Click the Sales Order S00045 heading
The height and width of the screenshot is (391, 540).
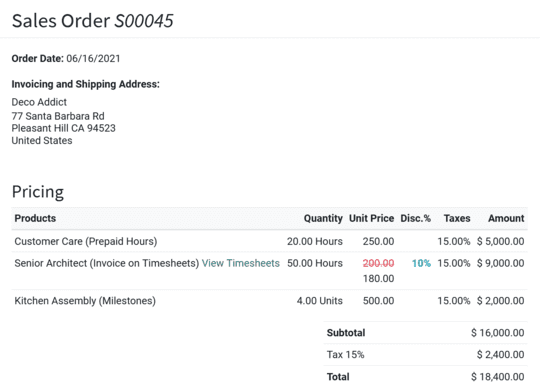(93, 21)
